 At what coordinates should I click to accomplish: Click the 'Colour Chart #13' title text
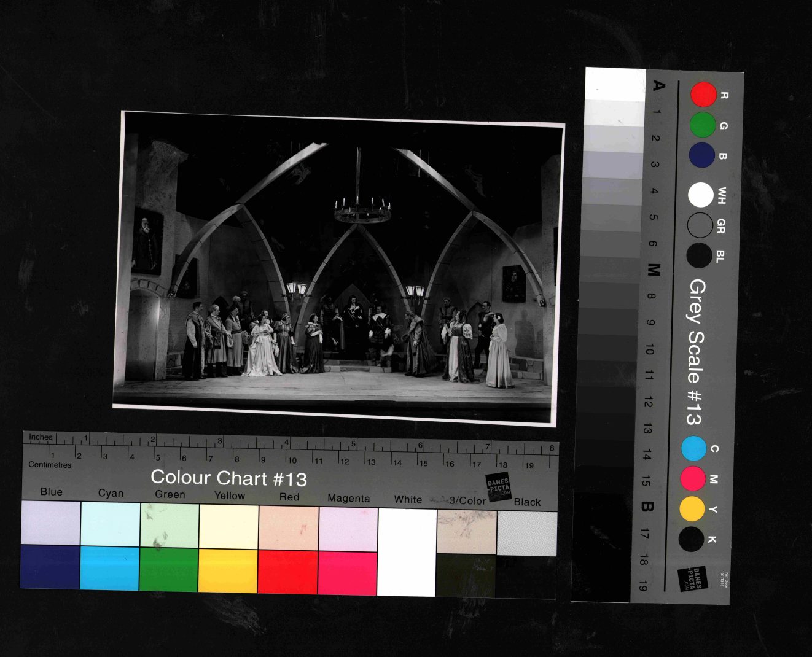coord(228,478)
